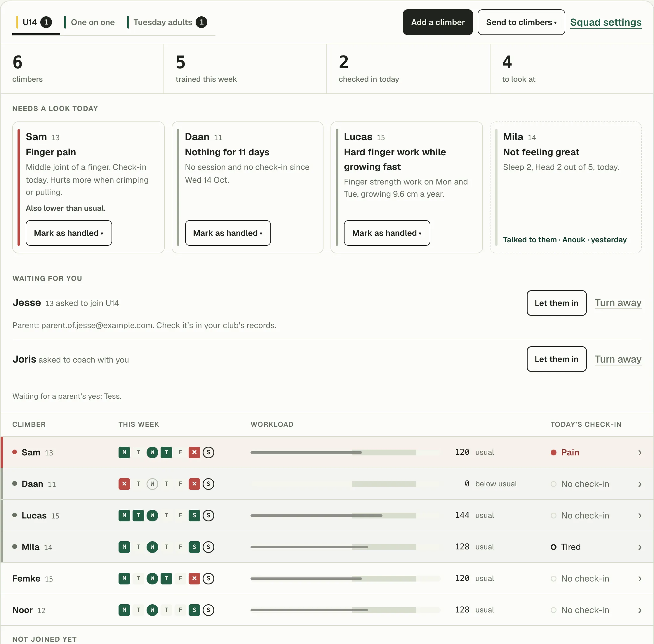Switch to the U14 squad tab
Screen dimensions: 654x644
click(36, 22)
